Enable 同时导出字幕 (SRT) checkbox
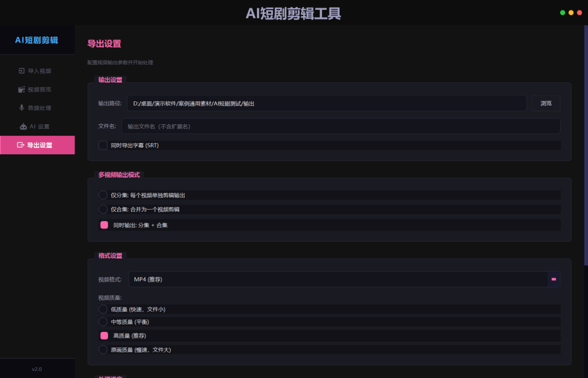588x378 pixels. click(x=103, y=145)
